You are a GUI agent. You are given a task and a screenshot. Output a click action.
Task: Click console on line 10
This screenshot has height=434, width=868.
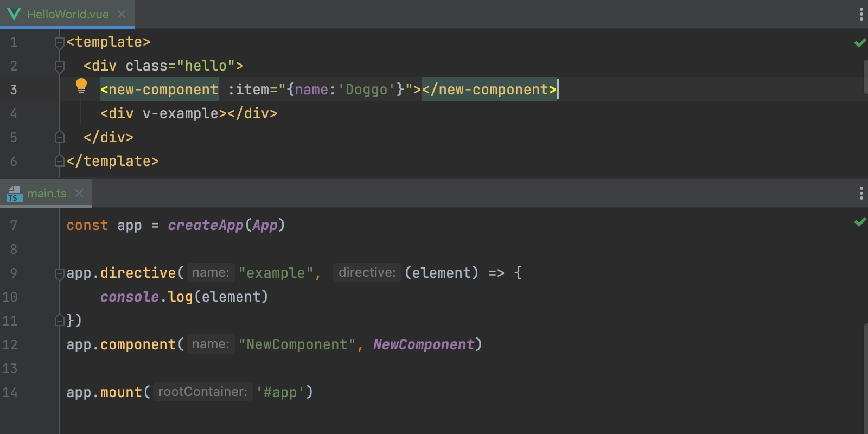[130, 297]
